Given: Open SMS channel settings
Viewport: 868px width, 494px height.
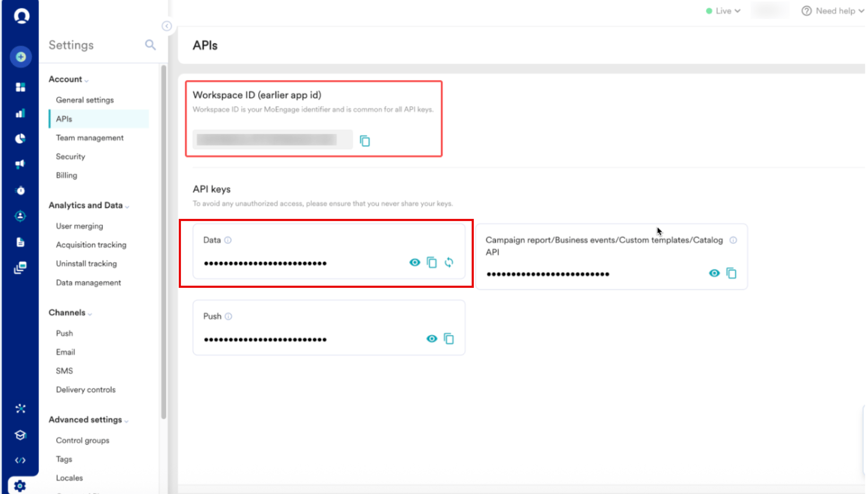Looking at the screenshot, I should (64, 371).
